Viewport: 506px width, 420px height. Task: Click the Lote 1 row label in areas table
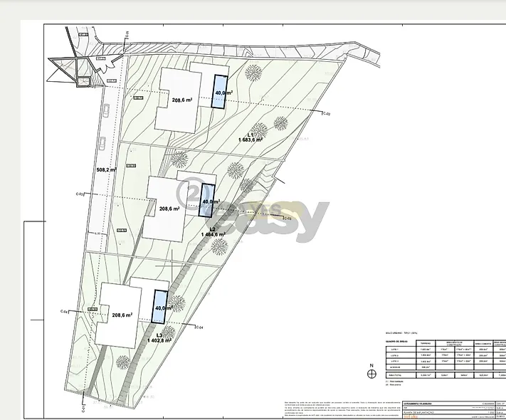pos(395,350)
